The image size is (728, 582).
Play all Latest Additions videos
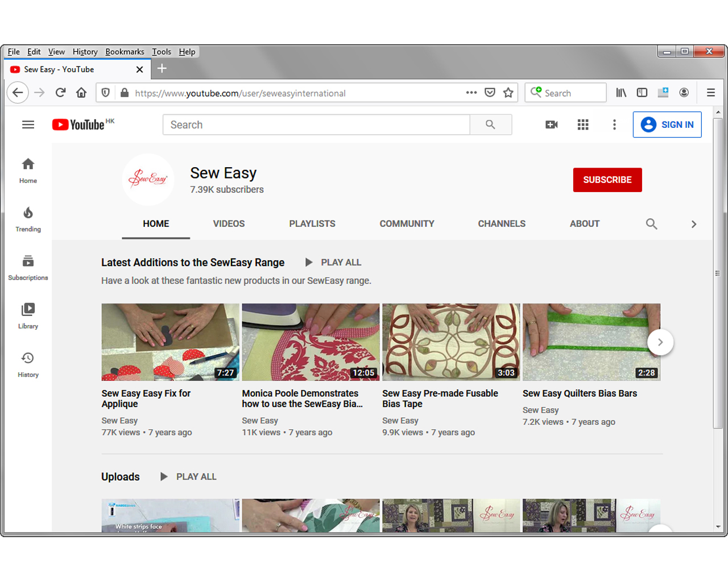(333, 263)
